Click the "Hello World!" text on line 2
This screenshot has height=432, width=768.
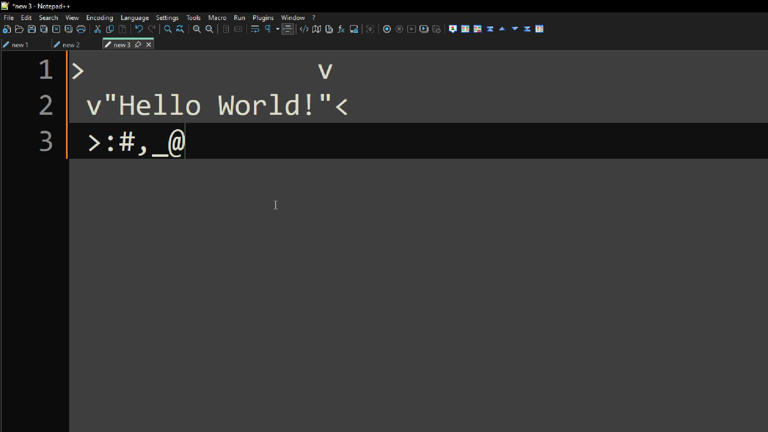(x=217, y=105)
